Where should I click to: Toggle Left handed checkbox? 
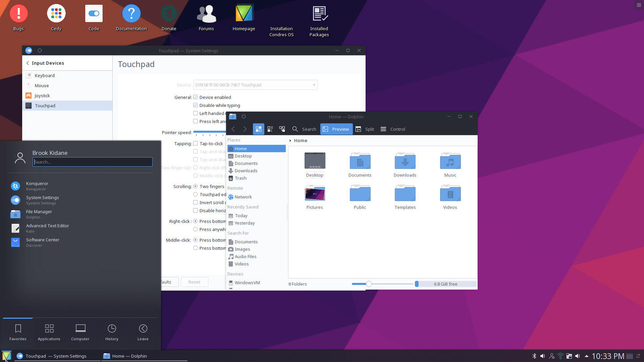coord(195,113)
